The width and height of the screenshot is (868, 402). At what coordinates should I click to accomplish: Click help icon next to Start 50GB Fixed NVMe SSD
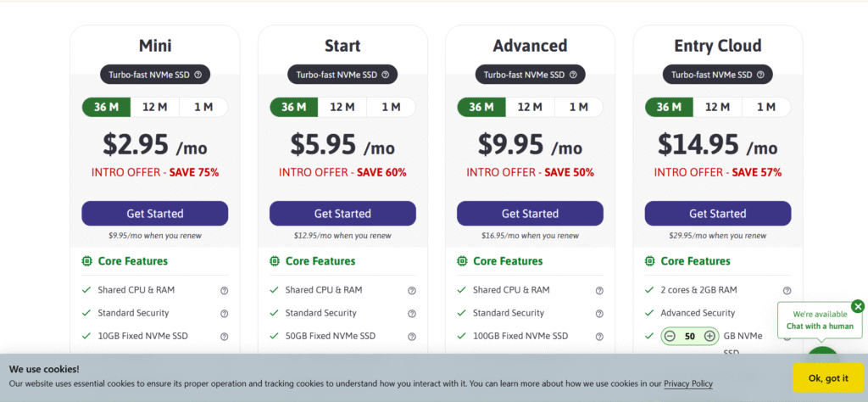[412, 336]
